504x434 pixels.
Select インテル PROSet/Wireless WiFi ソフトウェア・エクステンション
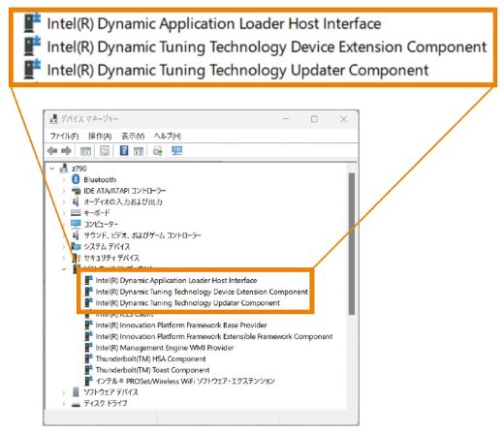tap(185, 381)
